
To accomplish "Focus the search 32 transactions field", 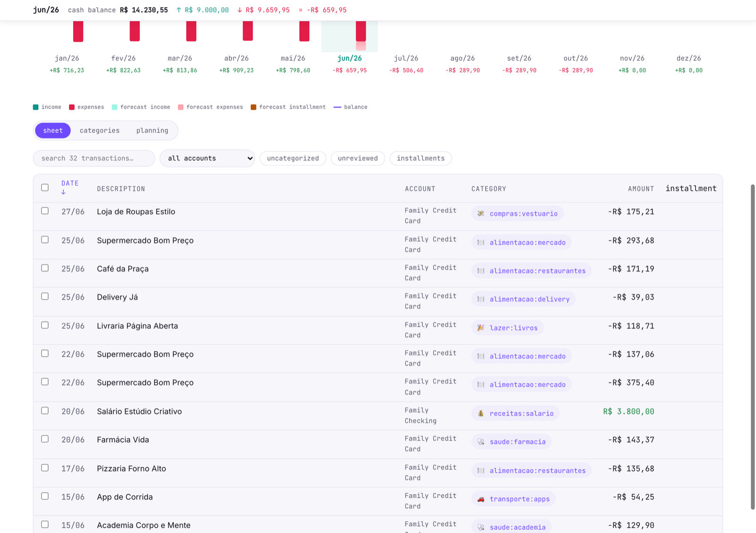I will tap(94, 158).
